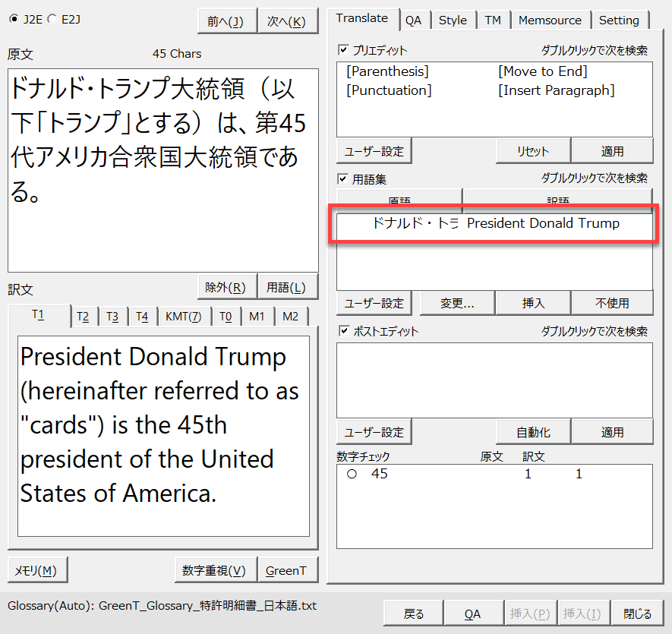Select the E2J radio button

click(x=51, y=19)
